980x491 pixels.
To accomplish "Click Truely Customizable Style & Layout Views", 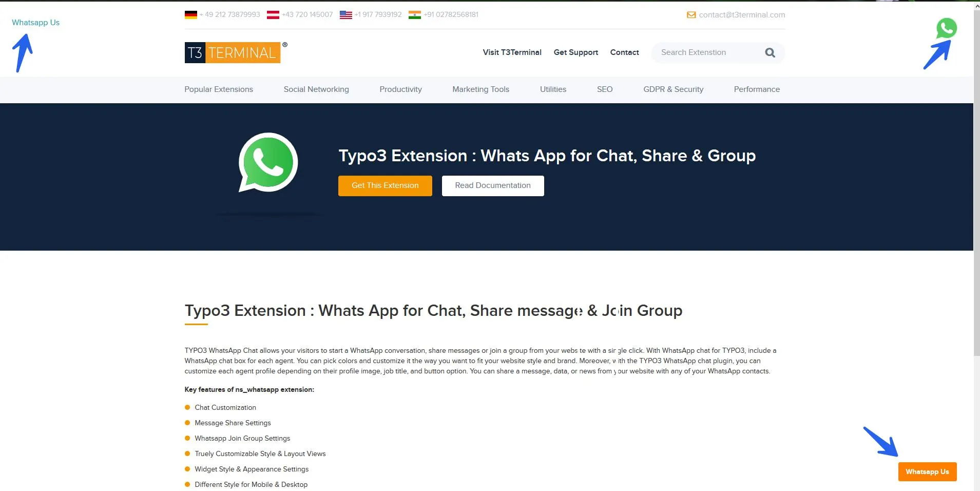I will [x=260, y=454].
